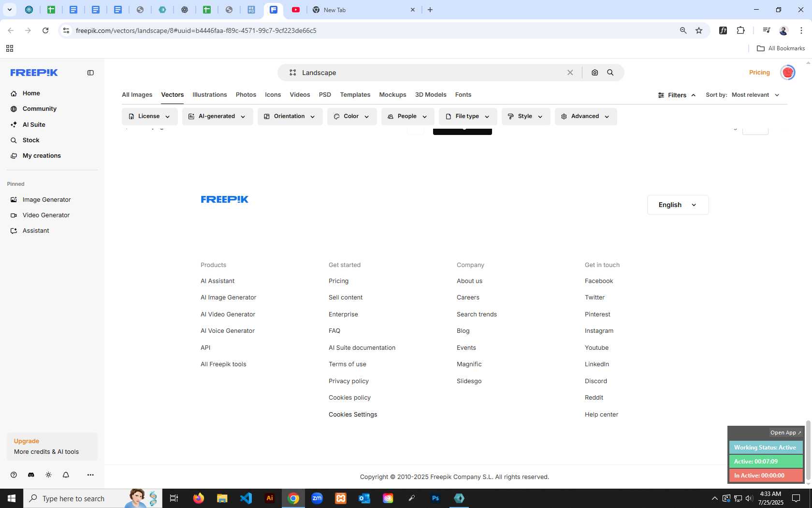Expand the Orientation filter dropdown
This screenshot has width=812, height=508.
[x=290, y=117]
